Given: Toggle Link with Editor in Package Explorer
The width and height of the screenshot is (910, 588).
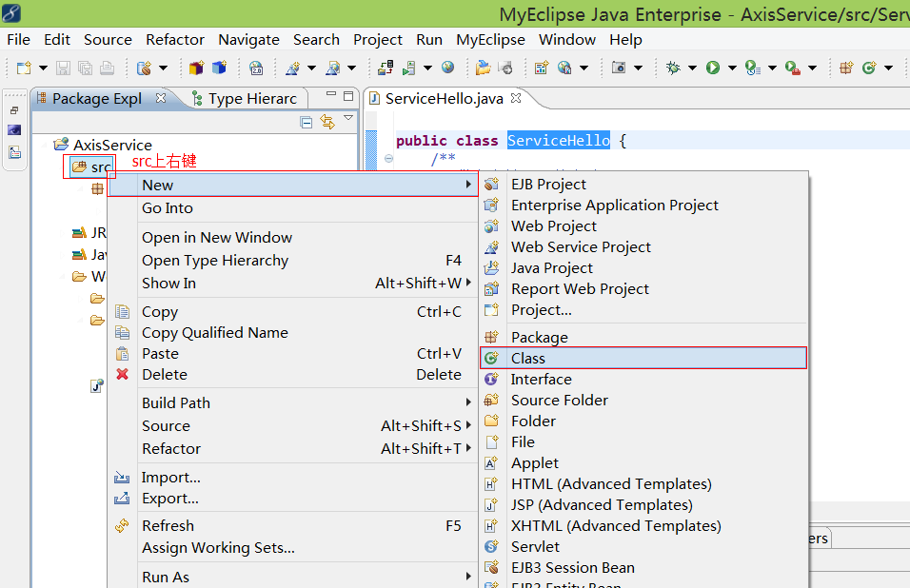Looking at the screenshot, I should pyautogui.click(x=327, y=123).
